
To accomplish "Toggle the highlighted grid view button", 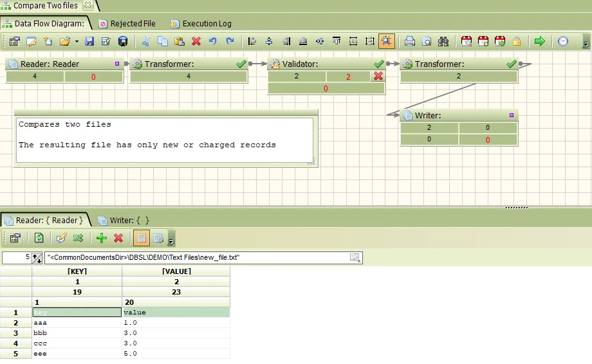I will pos(142,238).
